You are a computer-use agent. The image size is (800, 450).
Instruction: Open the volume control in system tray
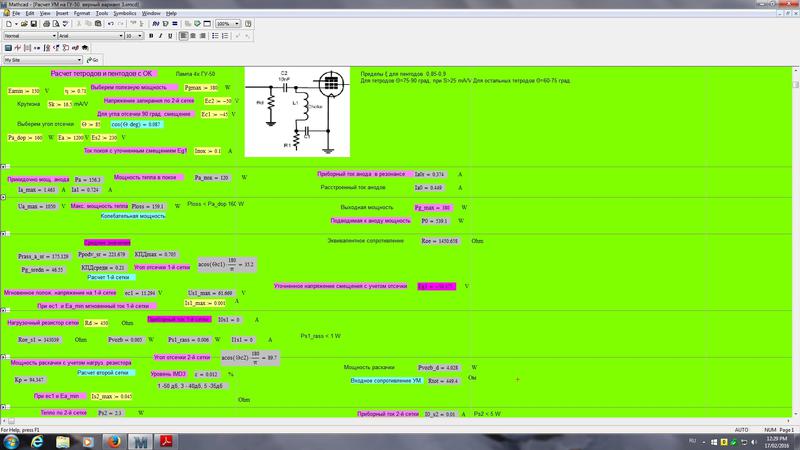coord(754,442)
